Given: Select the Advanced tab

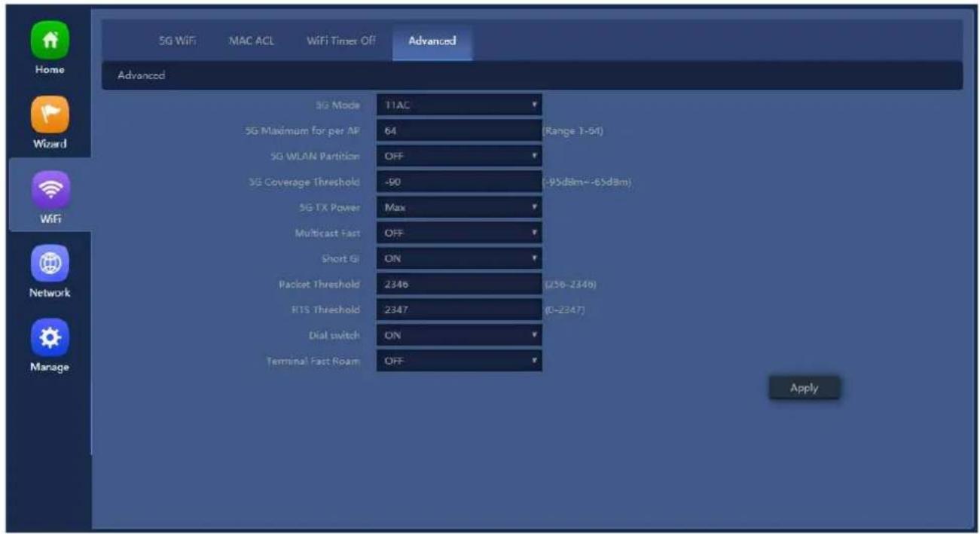Looking at the screenshot, I should coord(432,41).
